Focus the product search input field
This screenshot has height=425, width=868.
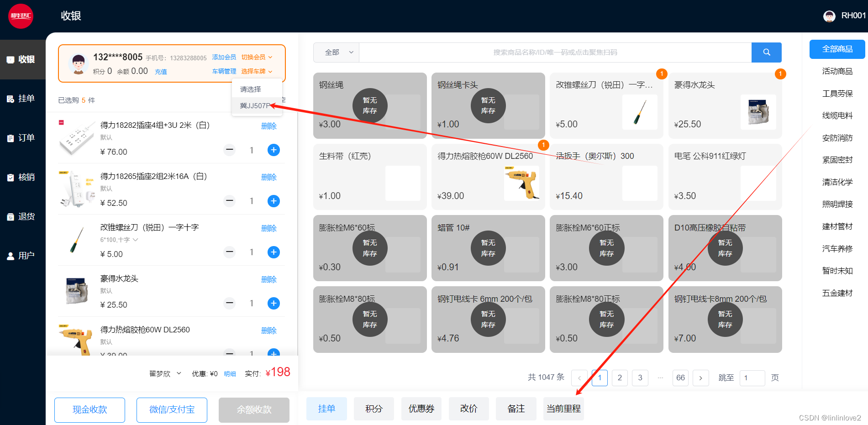pos(555,52)
